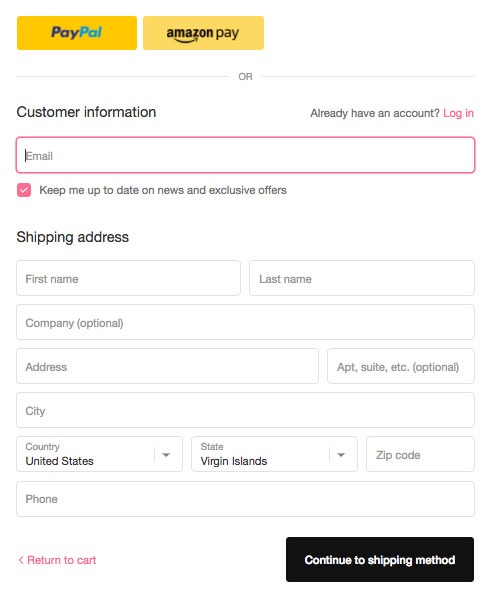Viewport: 493px width, 611px height.
Task: Choose the Amazon Pay checkout button
Action: [x=203, y=33]
